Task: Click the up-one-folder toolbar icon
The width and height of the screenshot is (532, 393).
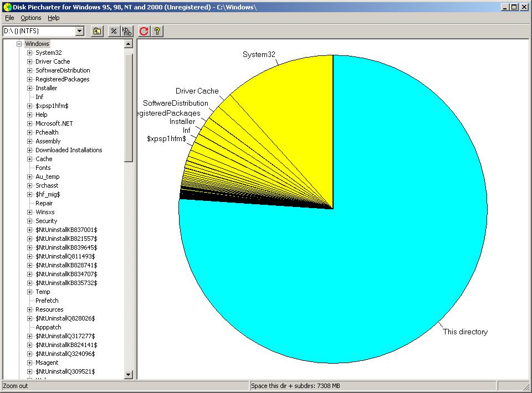Action: pos(97,31)
